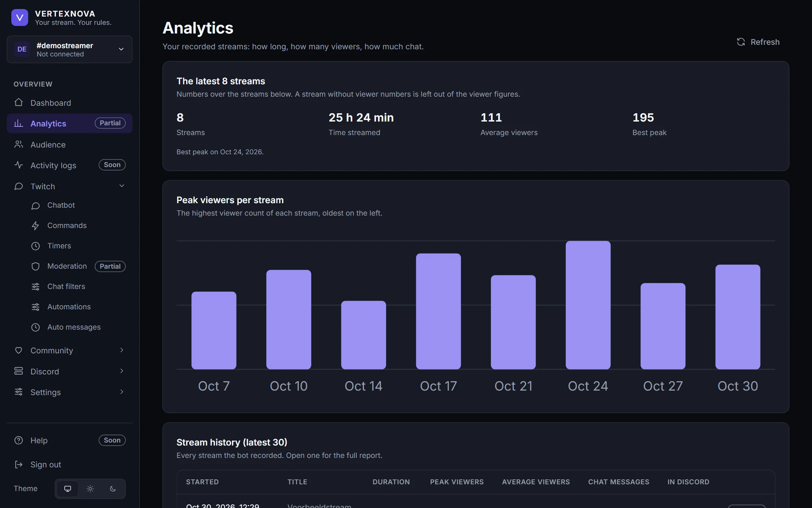Expand the Settings section chevron
812x508 pixels.
122,392
